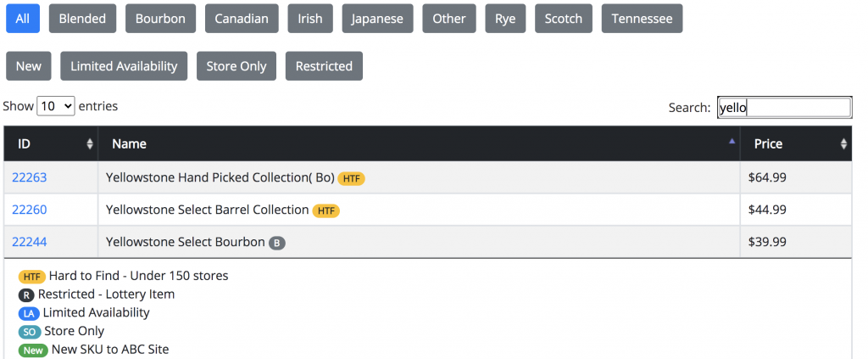868x359 pixels.
Task: Click the HTF badge on Yellowstone Hand Picked Collection
Action: click(351, 178)
